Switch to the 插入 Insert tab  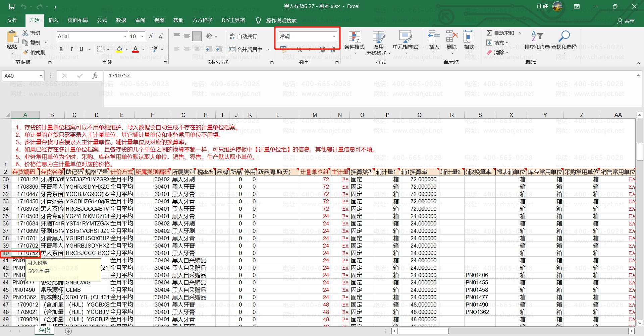coord(53,20)
